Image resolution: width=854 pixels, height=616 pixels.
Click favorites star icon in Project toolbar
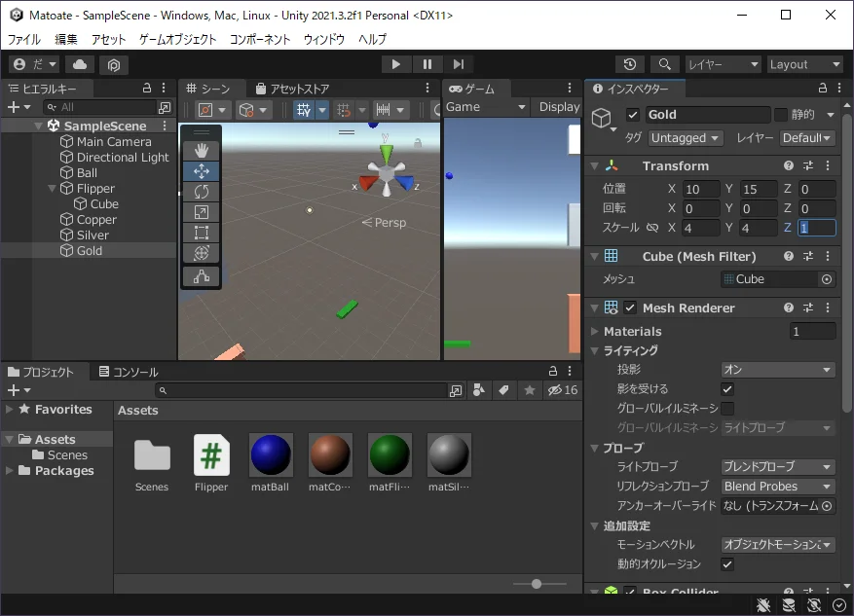(530, 389)
